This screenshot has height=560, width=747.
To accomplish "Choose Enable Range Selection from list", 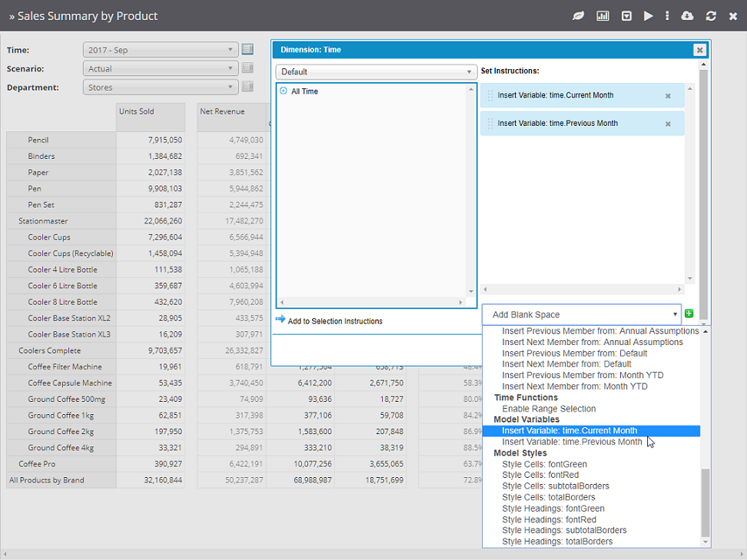I will point(549,409).
